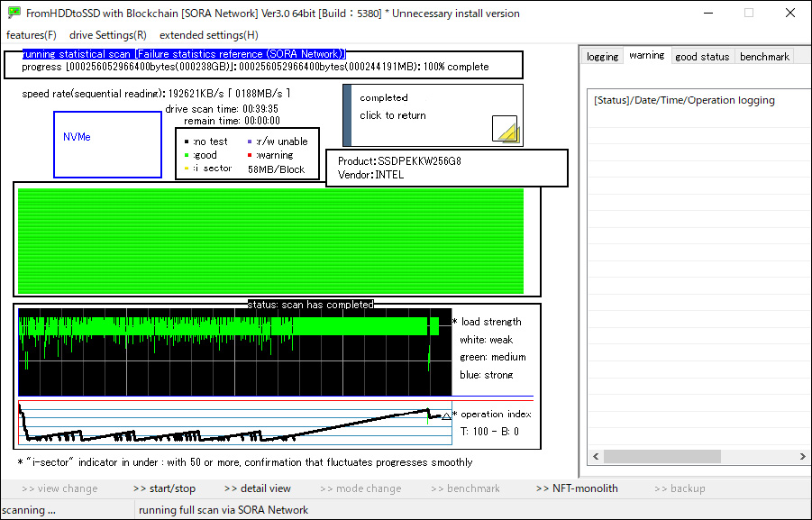Click the speed rate sequential reading text

156,94
